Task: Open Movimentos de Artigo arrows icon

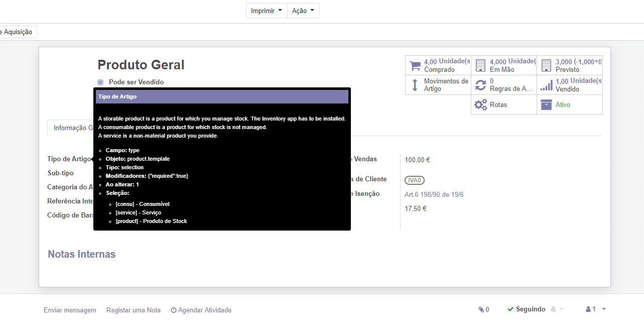Action: tap(415, 85)
